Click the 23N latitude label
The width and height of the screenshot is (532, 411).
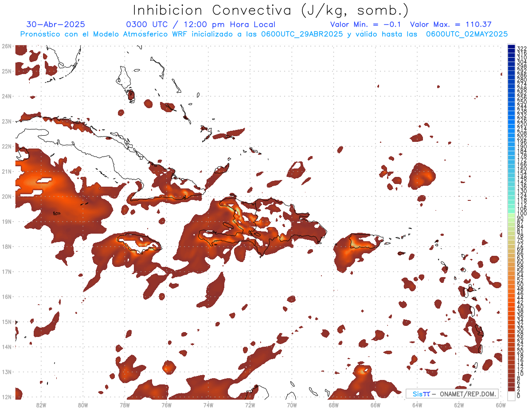tap(6, 121)
